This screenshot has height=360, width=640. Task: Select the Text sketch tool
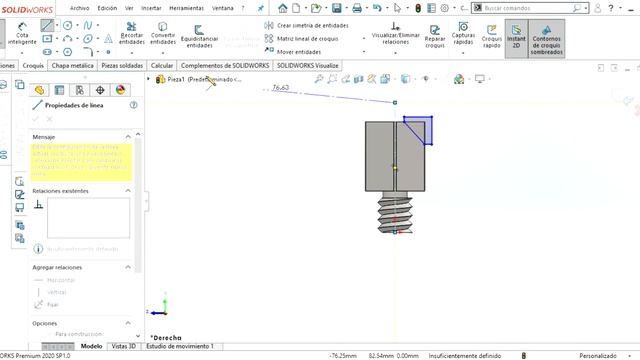(108, 39)
